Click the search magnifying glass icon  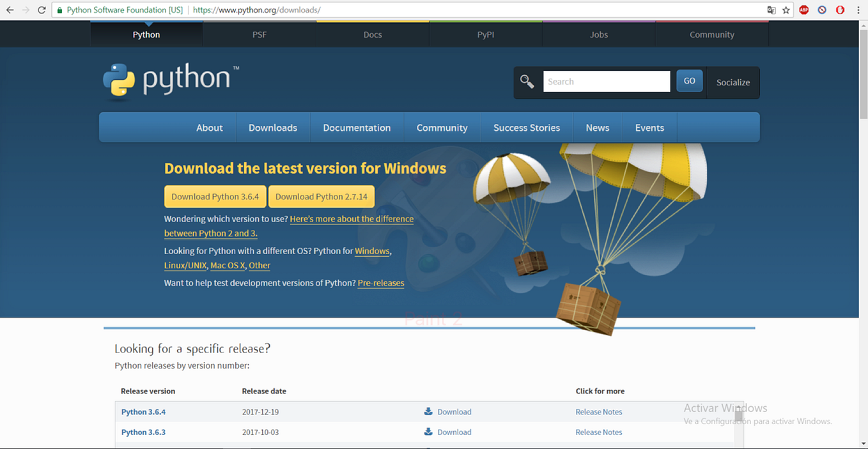click(x=527, y=81)
